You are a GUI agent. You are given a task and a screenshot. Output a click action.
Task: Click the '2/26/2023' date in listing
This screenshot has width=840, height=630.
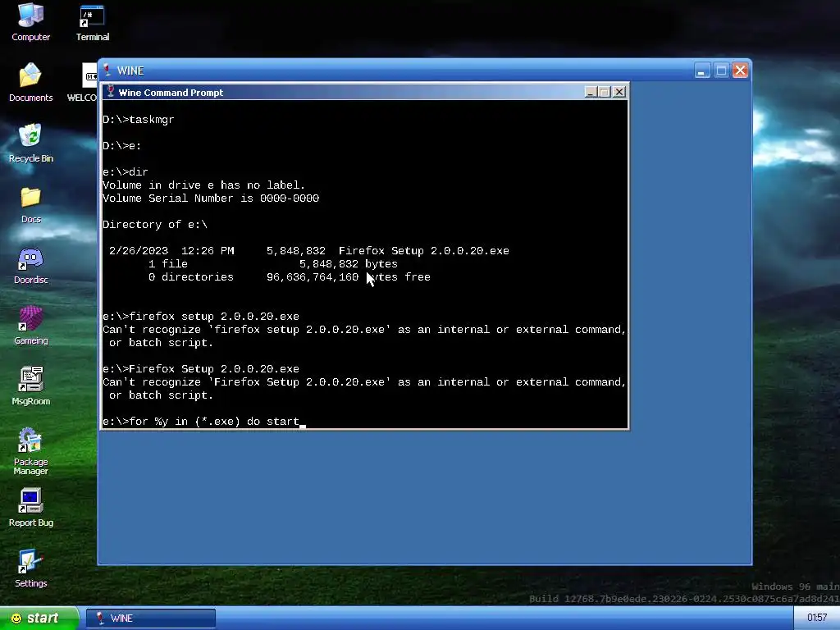coord(139,251)
